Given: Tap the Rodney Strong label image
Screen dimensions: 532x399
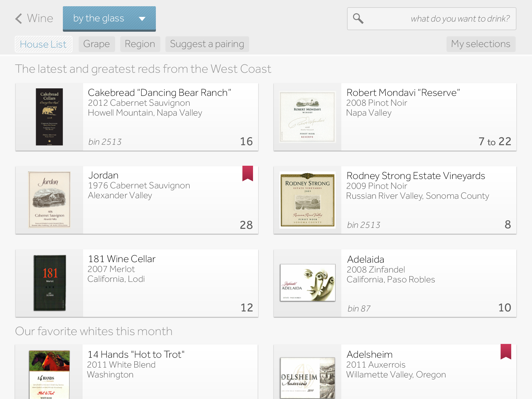Looking at the screenshot, I should (308, 200).
